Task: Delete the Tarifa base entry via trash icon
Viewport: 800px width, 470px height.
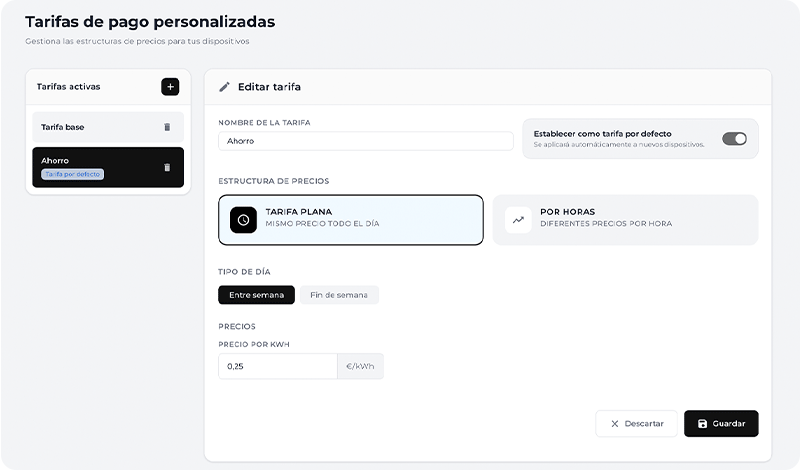Action: 167,127
